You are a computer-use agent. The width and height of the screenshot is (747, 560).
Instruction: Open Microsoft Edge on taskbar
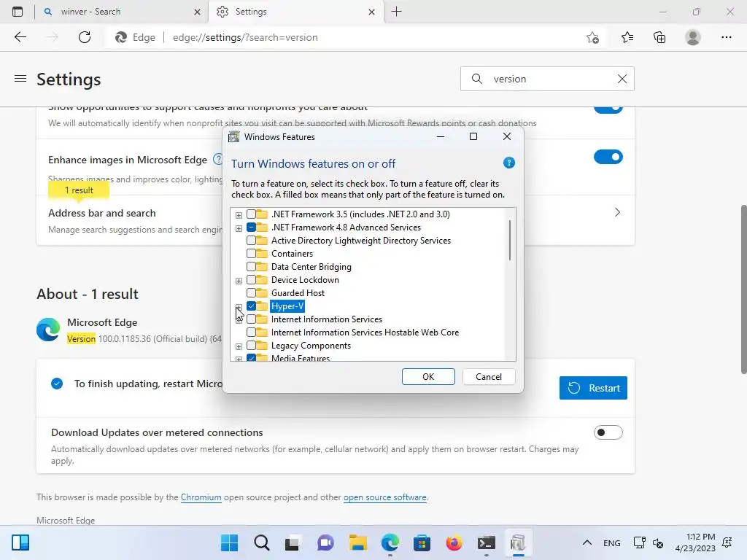pyautogui.click(x=390, y=542)
